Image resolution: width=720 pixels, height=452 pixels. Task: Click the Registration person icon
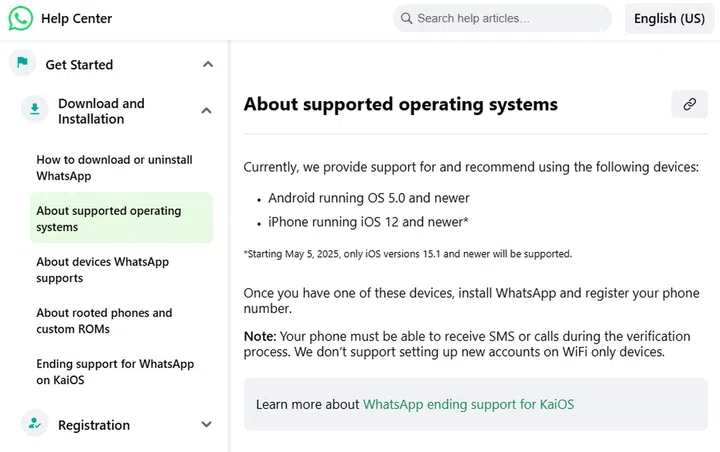point(35,424)
